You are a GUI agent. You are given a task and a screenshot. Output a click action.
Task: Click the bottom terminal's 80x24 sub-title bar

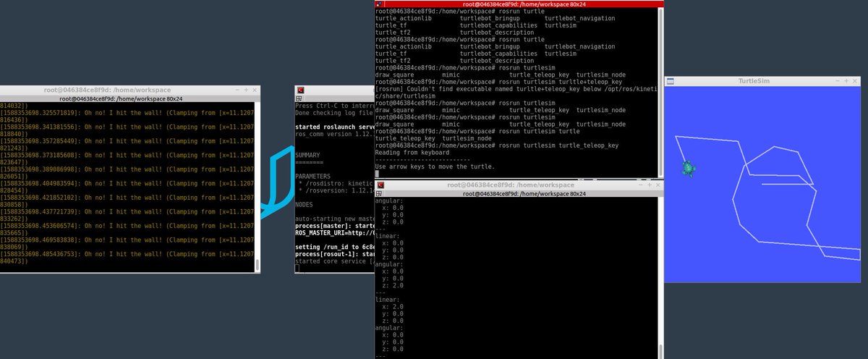pos(519,194)
